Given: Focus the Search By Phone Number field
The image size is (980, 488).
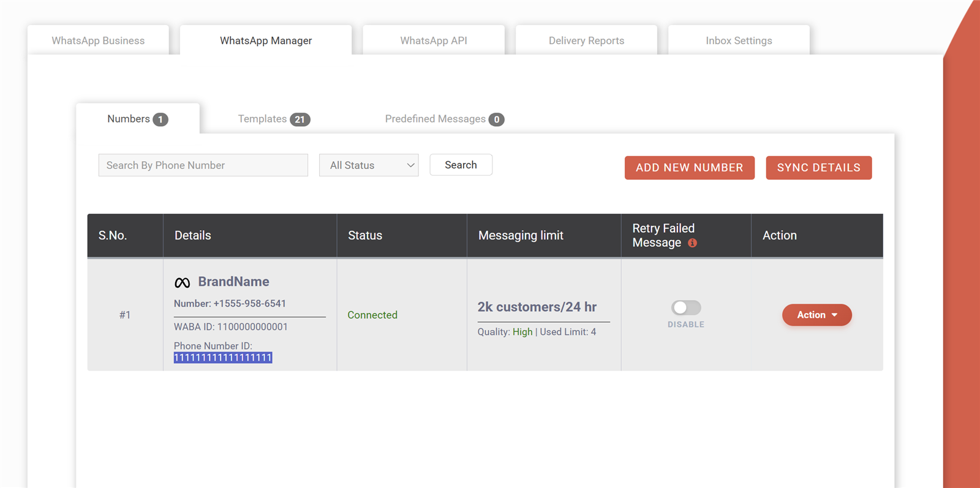Looking at the screenshot, I should [203, 165].
